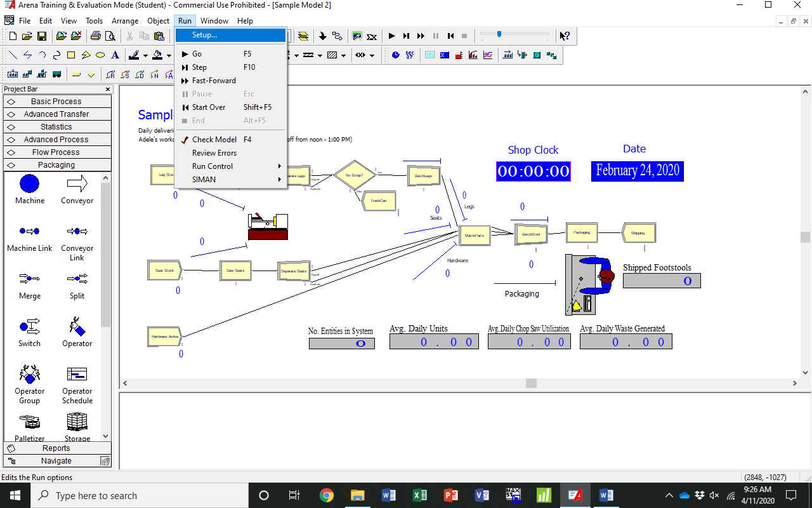This screenshot has height=508, width=812.
Task: Click the Connect modules icon
Action: [337, 36]
